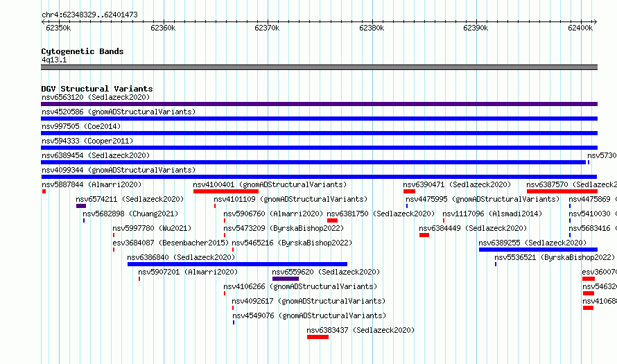Screen dimensions: 617x364
Task: Click the red bar under nsv6383437
Action: [318, 337]
